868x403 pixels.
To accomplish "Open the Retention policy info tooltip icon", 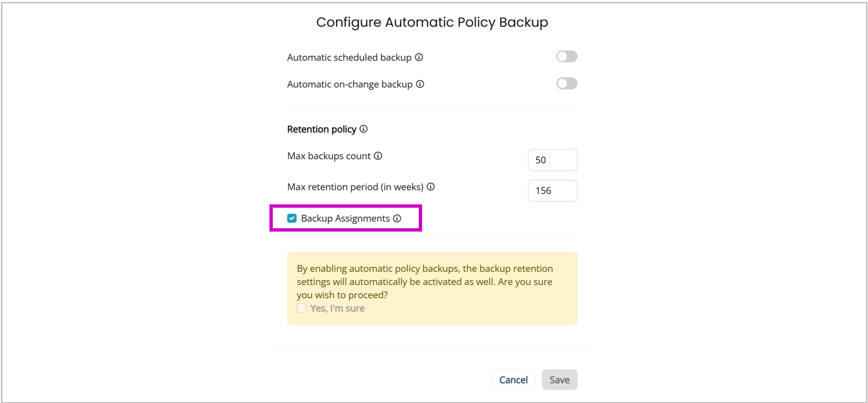I will [x=363, y=129].
